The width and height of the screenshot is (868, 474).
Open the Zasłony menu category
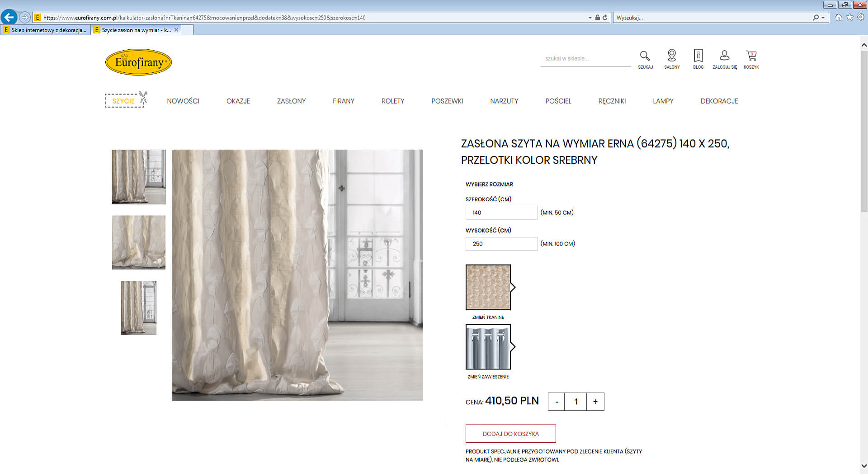(x=291, y=101)
